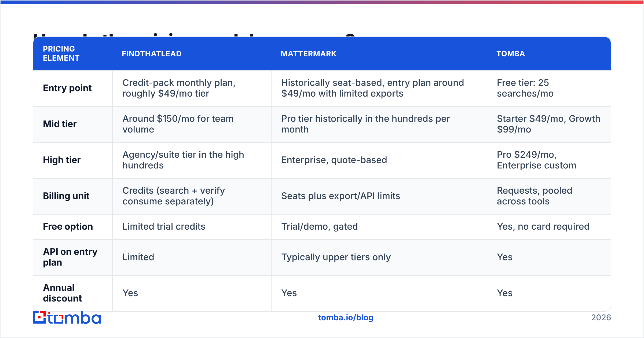This screenshot has width=644, height=338.
Task: Select the Free option row label
Action: pyautogui.click(x=68, y=226)
